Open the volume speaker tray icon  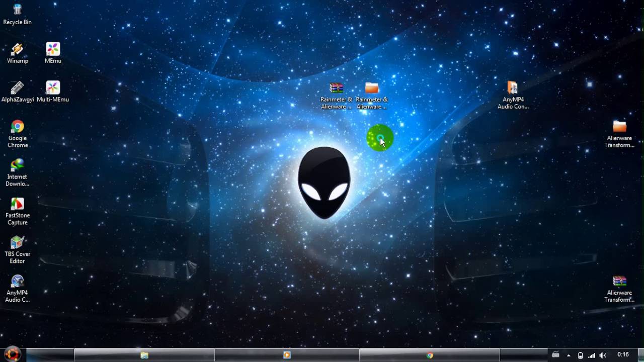603,355
